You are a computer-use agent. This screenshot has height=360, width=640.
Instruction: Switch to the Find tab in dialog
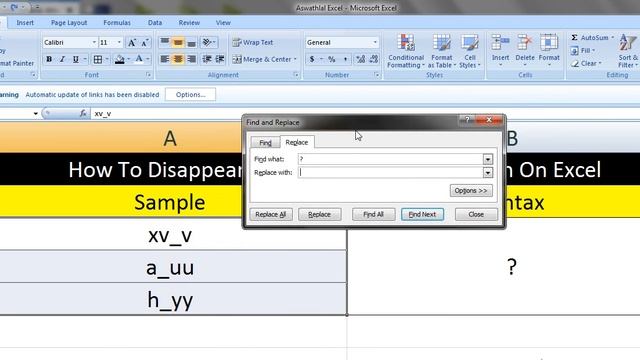click(x=265, y=142)
